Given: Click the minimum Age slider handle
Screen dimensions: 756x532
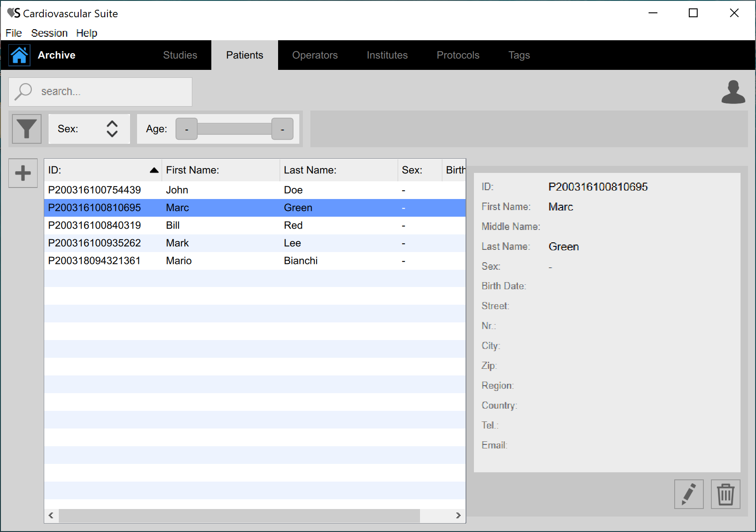Looking at the screenshot, I should pos(187,129).
